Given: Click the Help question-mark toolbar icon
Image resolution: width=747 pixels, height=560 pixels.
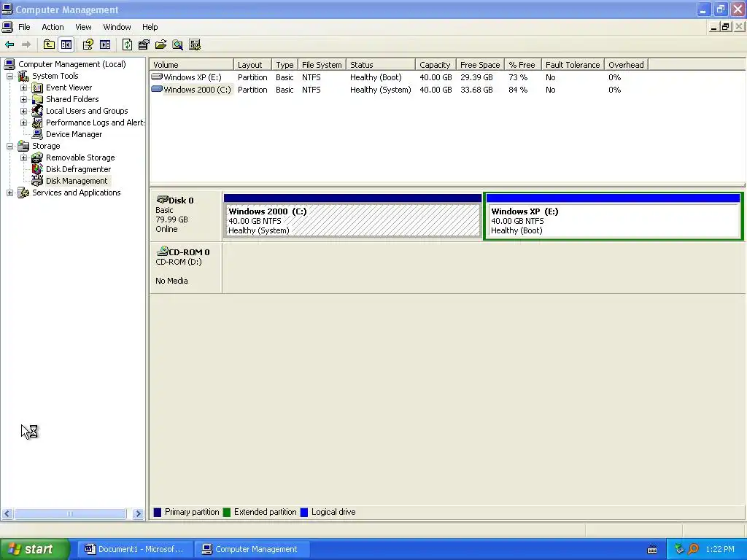Looking at the screenshot, I should pyautogui.click(x=88, y=44).
